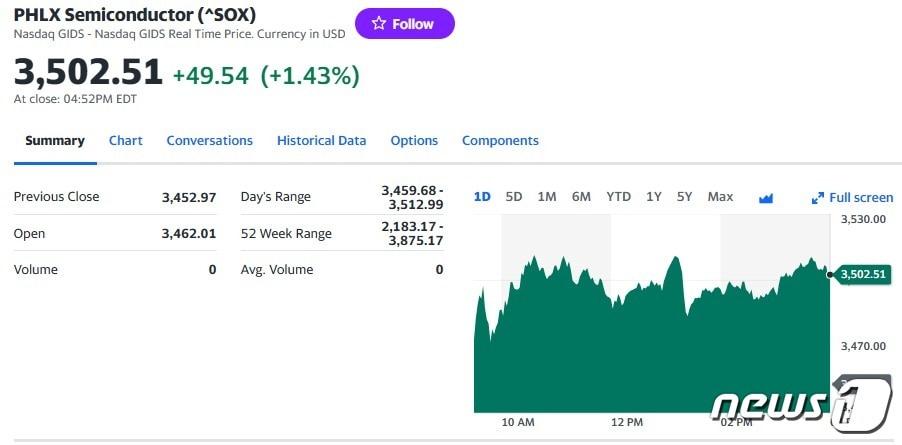
Task: Select the 1D chart range
Action: pyautogui.click(x=482, y=197)
